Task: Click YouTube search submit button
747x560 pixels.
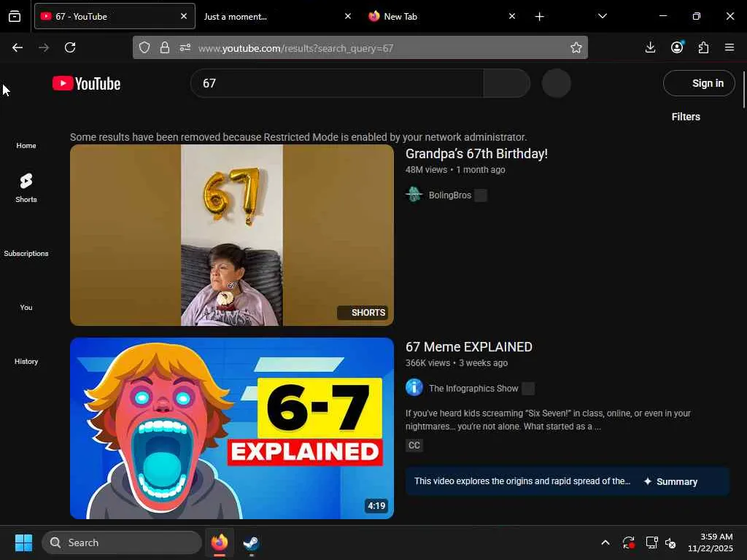Action: tap(507, 83)
